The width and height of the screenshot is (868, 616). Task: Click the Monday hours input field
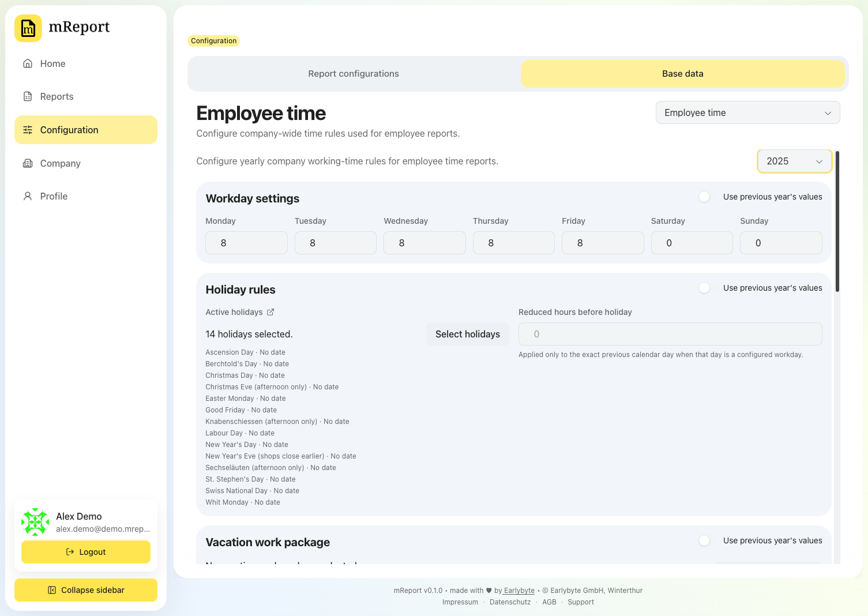point(246,243)
